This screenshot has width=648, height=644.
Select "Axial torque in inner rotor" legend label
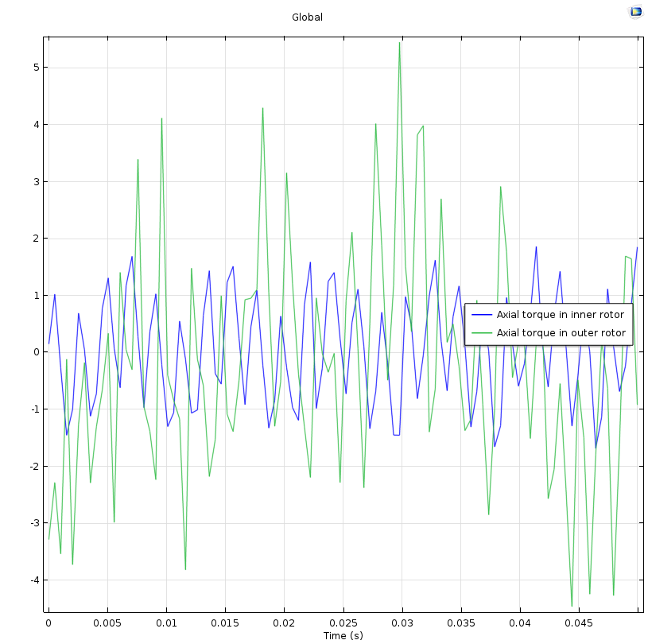561,315
